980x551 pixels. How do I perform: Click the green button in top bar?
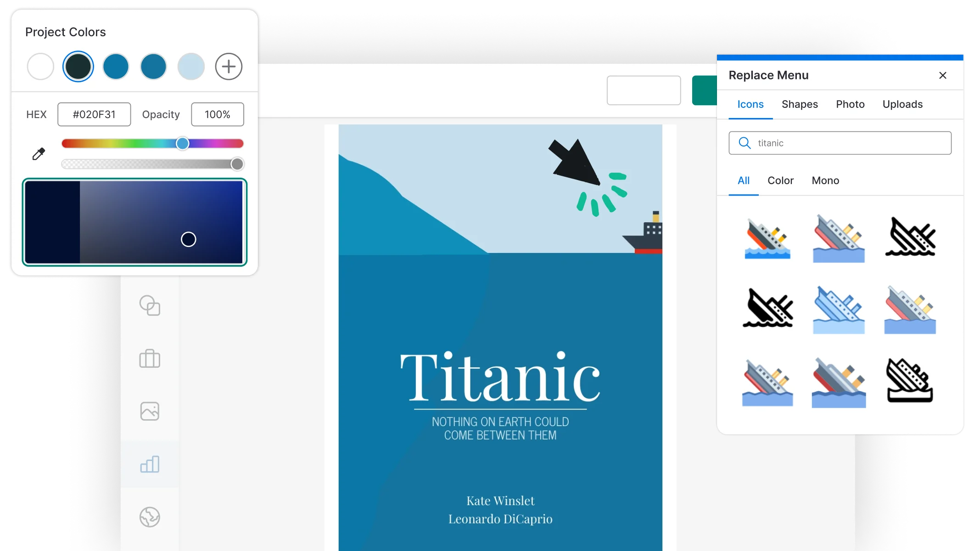pos(705,90)
